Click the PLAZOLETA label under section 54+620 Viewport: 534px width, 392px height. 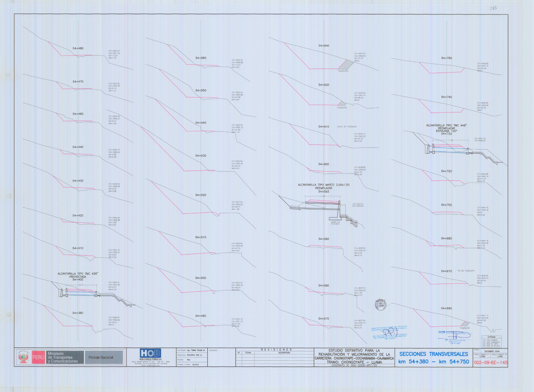[x=342, y=108]
